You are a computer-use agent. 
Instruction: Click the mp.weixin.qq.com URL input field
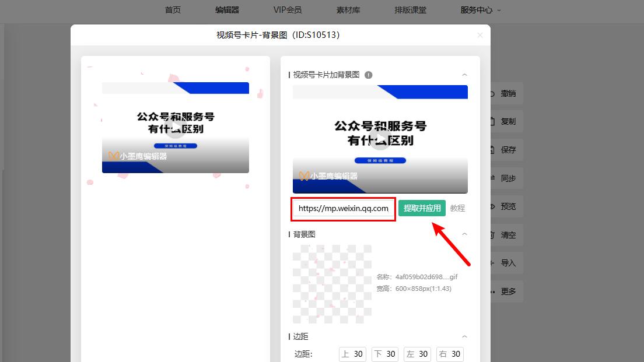(343, 208)
